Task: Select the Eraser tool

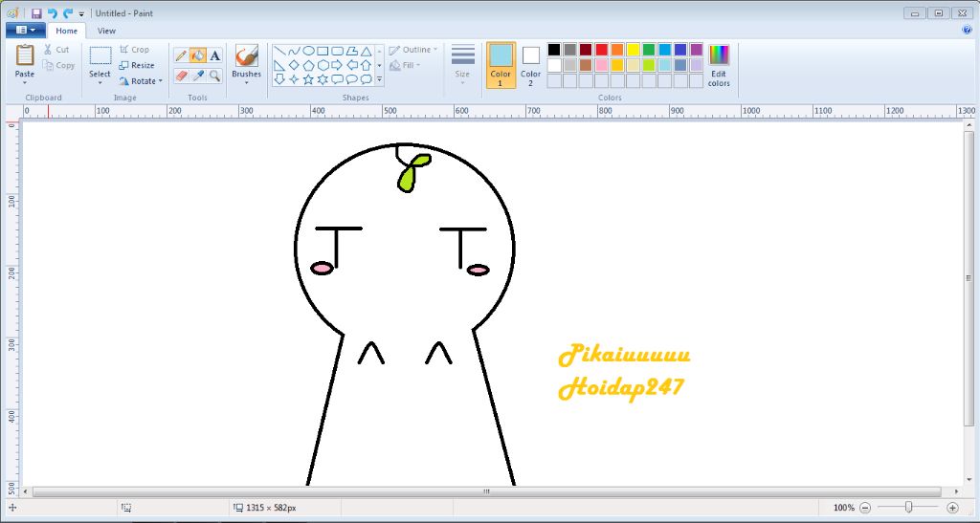Action: click(181, 76)
